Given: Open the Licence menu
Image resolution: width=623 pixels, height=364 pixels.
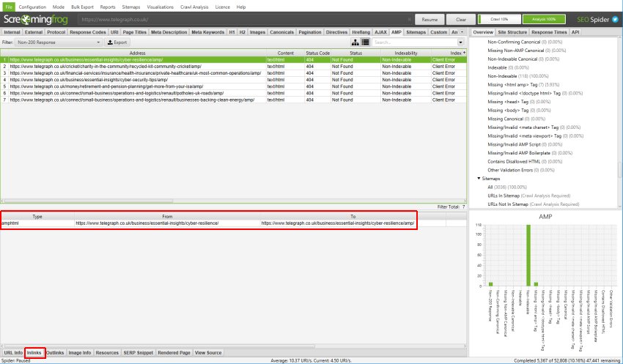Looking at the screenshot, I should [x=223, y=7].
